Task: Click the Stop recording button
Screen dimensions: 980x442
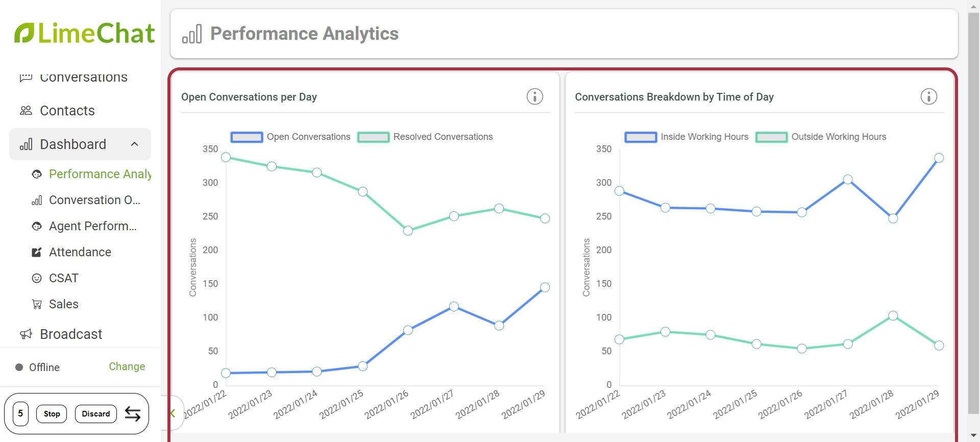Action: (52, 413)
